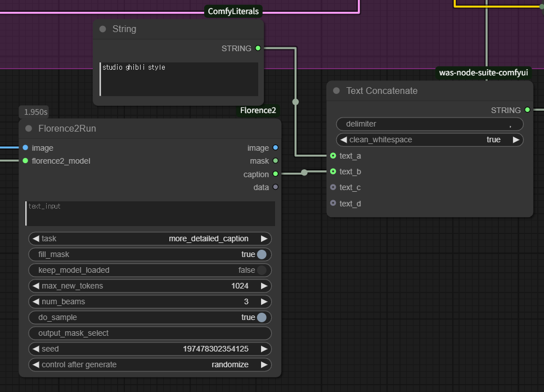Viewport: 544px width, 392px height.
Task: Select previous task option with left arrow
Action: (35, 238)
